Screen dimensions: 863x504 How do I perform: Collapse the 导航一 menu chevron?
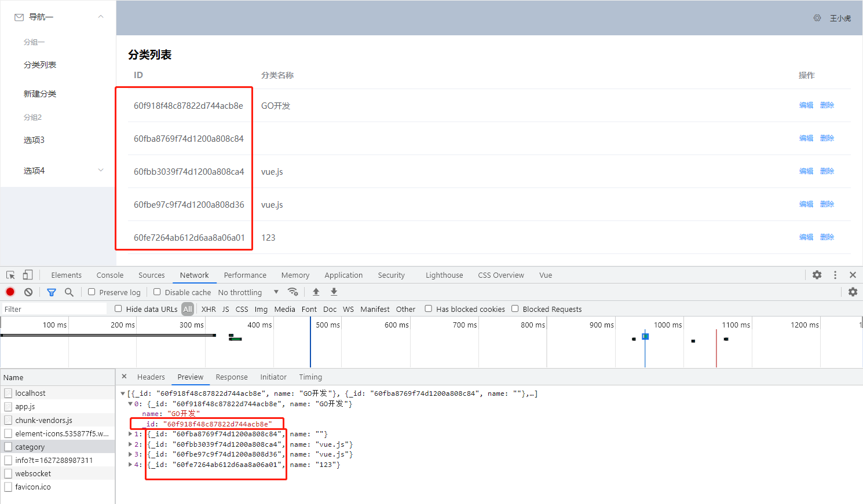(x=101, y=17)
